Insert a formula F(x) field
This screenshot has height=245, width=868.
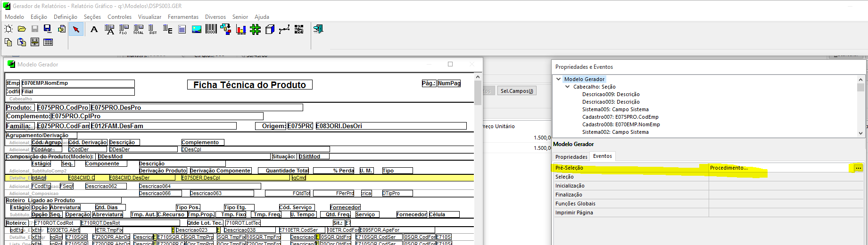[x=124, y=30]
